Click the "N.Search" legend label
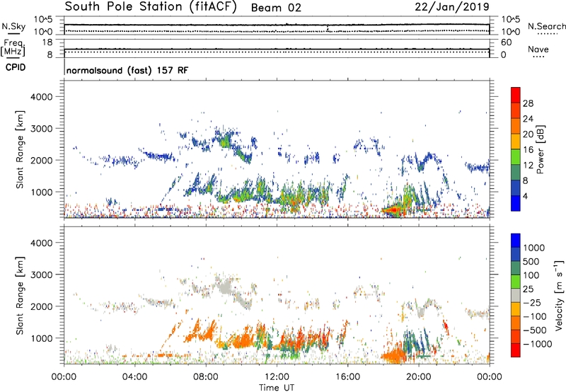Viewport: 566px width, 392px height. point(547,26)
